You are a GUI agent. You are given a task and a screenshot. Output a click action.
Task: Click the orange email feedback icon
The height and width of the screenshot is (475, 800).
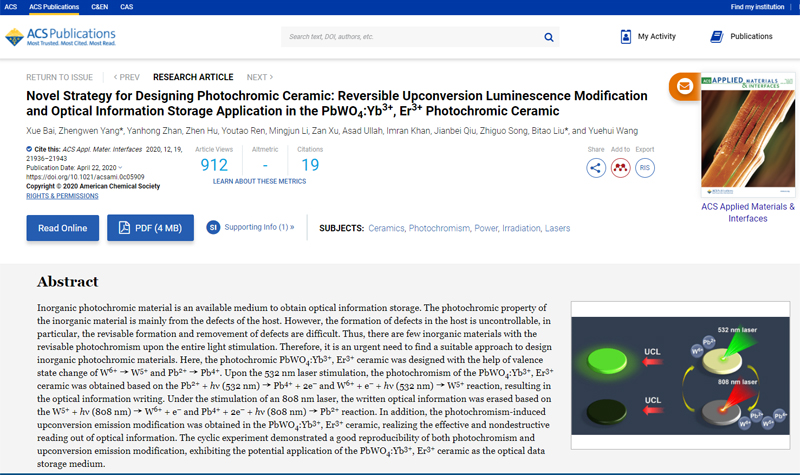tap(684, 87)
